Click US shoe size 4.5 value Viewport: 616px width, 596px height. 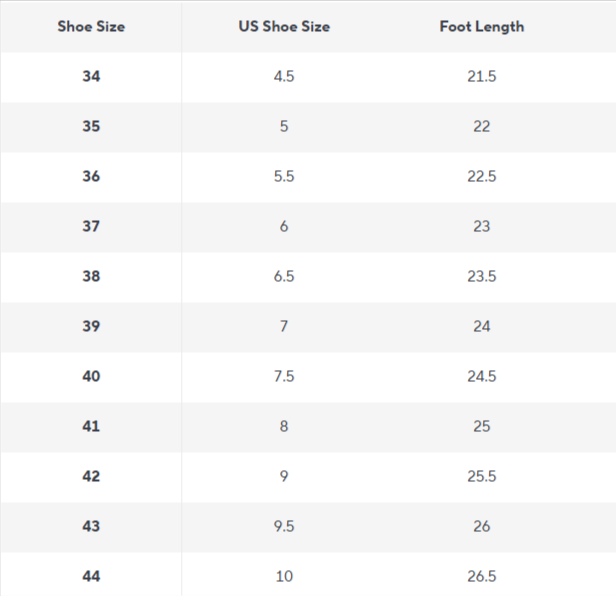click(x=284, y=77)
